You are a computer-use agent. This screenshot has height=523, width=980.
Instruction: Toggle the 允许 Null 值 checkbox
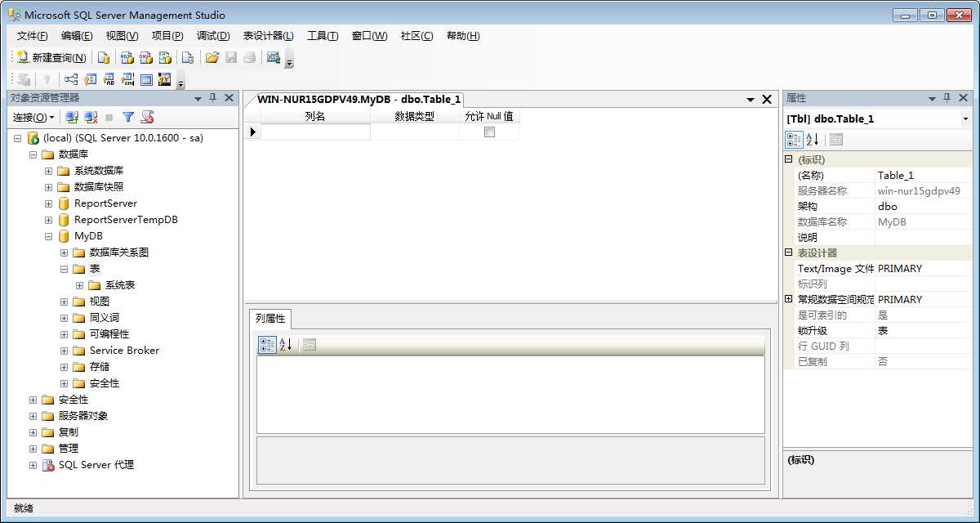[x=489, y=132]
